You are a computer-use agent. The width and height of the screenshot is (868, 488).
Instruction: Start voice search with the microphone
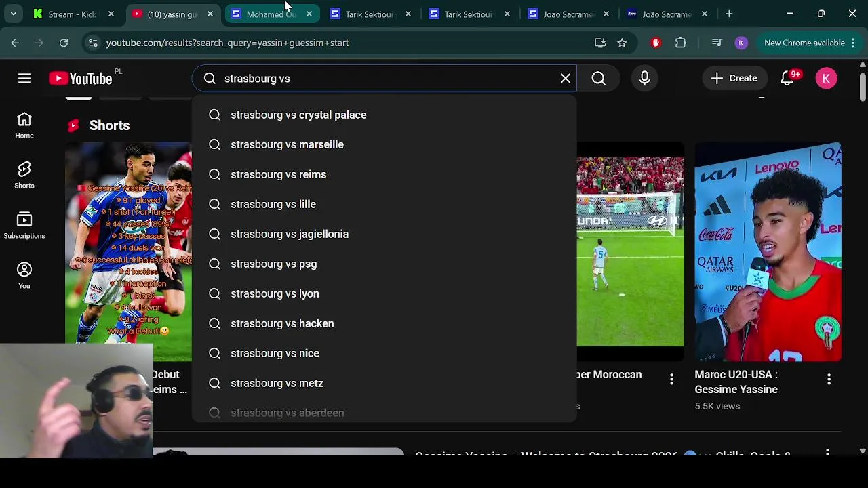[645, 79]
